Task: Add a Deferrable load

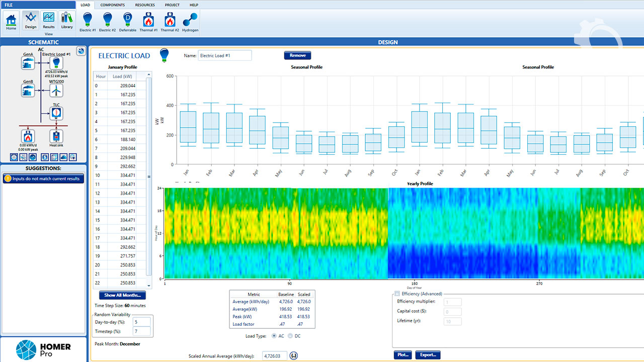Action: click(128, 22)
